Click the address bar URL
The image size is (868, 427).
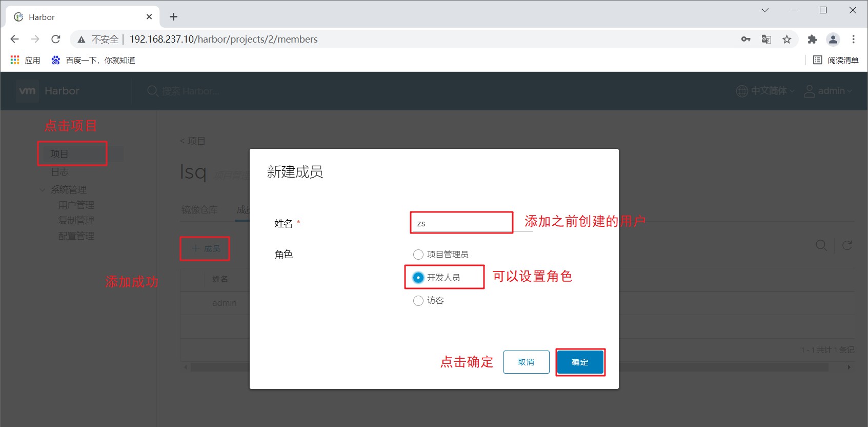pyautogui.click(x=224, y=39)
